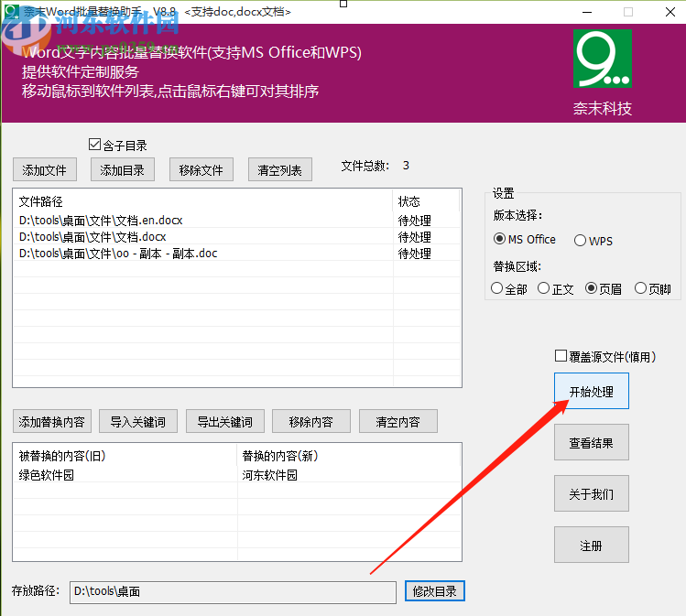This screenshot has height=616, width=686.
Task: Click the 状态 column header
Action: point(426,201)
